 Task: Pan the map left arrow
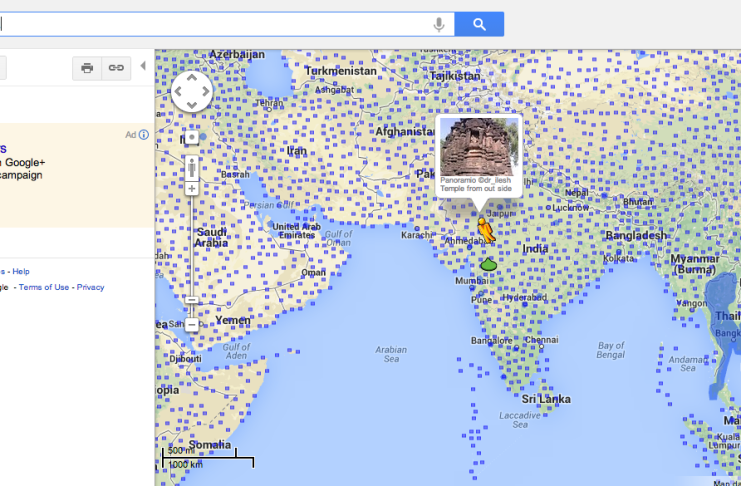[x=179, y=92]
